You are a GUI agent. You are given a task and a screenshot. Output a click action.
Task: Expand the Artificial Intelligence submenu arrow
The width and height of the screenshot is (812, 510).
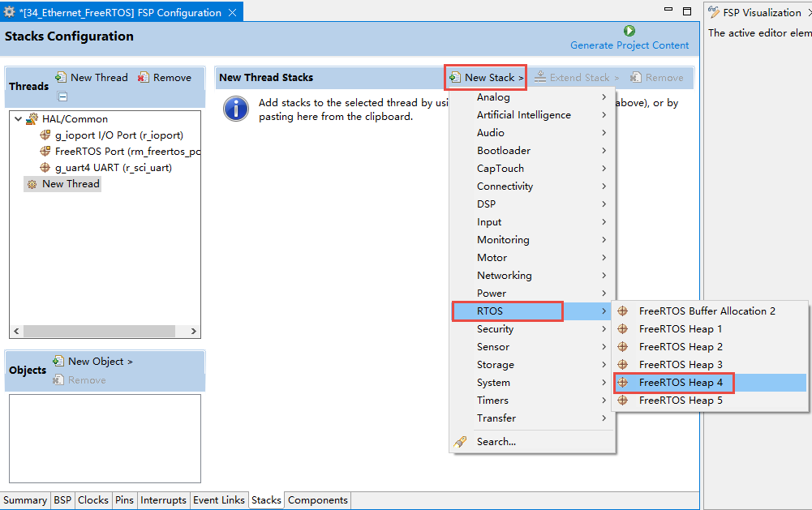604,115
